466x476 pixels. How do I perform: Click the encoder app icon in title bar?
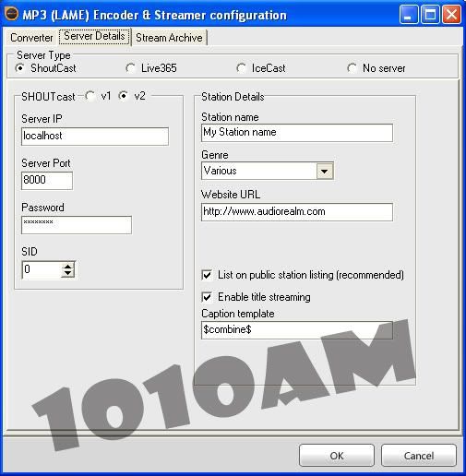[12, 14]
